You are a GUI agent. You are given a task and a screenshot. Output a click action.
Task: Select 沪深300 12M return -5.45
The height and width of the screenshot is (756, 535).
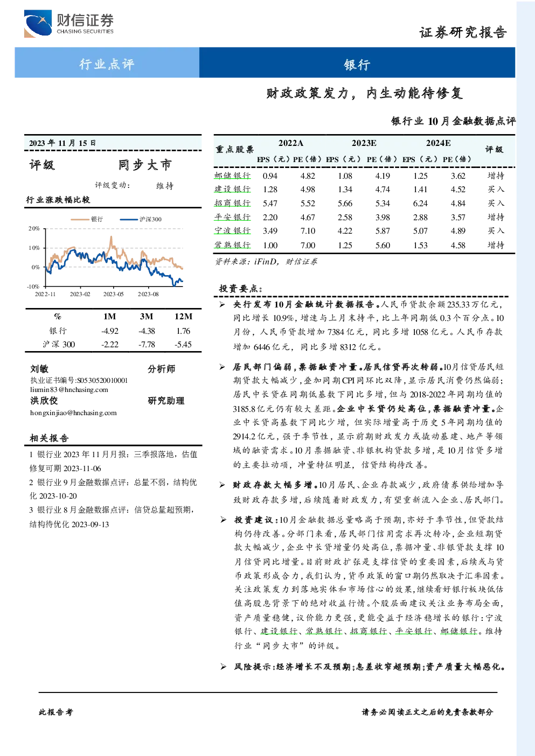(183, 345)
